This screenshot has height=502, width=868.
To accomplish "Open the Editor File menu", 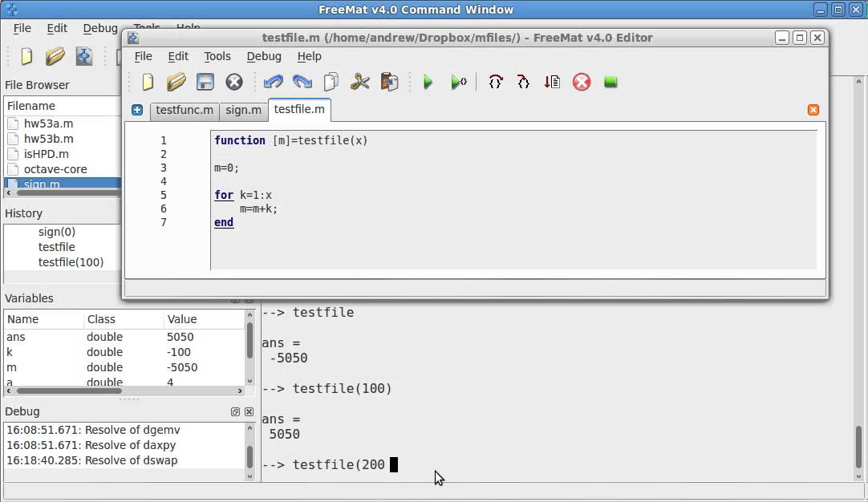I will (143, 56).
